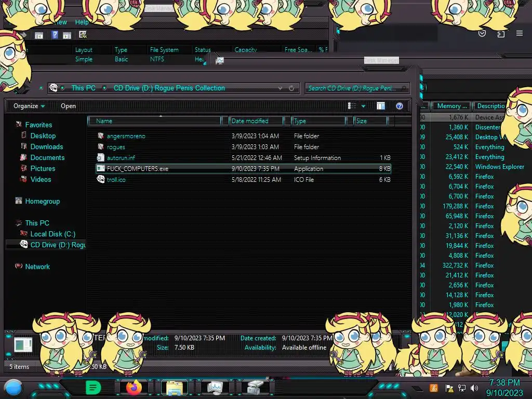
Task: Sort files by Name column
Action: click(x=154, y=121)
